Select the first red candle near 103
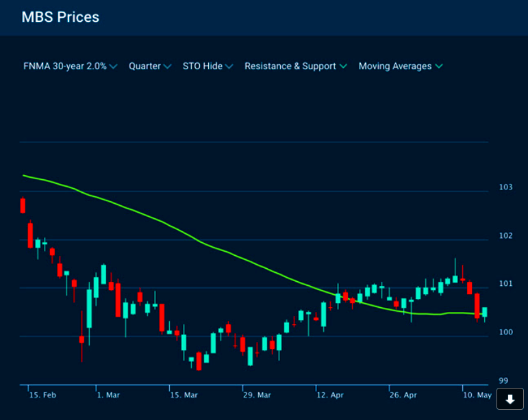 [23, 205]
